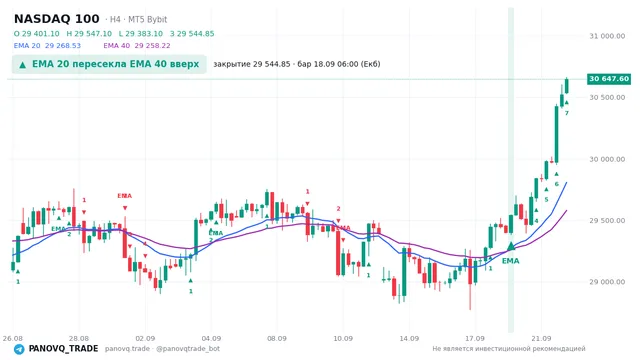
Task: Click the 29 500.00 price axis label
Action: [x=607, y=220]
